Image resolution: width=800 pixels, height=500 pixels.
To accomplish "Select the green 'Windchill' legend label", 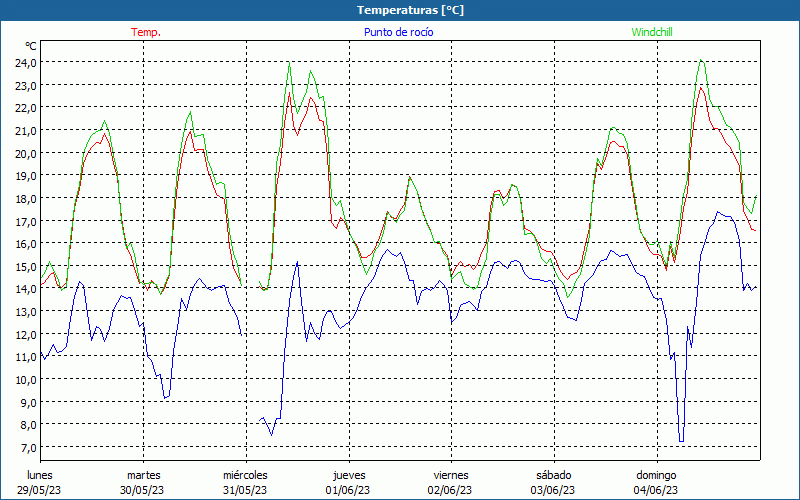I will point(652,32).
